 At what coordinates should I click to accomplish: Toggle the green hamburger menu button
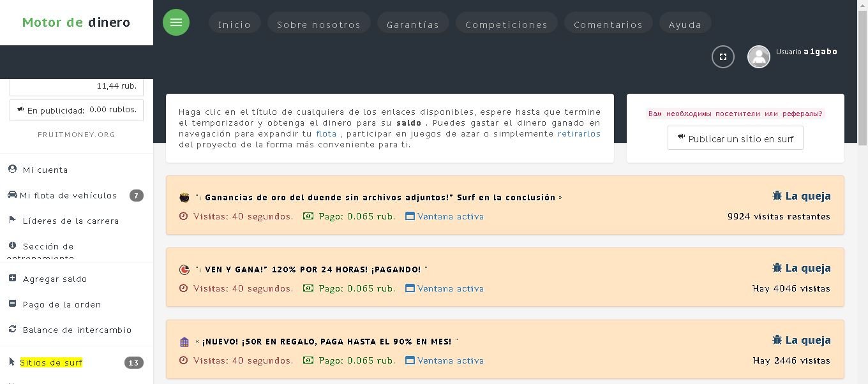176,22
